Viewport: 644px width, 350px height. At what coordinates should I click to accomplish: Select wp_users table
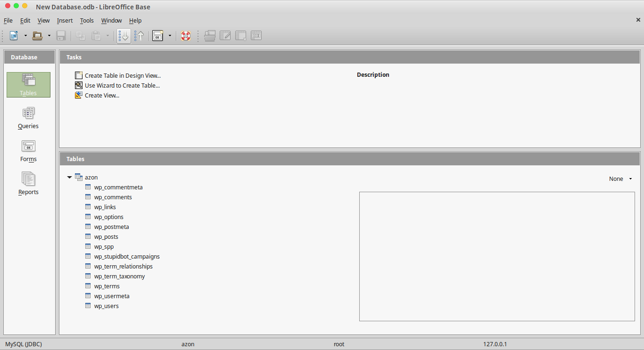(106, 306)
